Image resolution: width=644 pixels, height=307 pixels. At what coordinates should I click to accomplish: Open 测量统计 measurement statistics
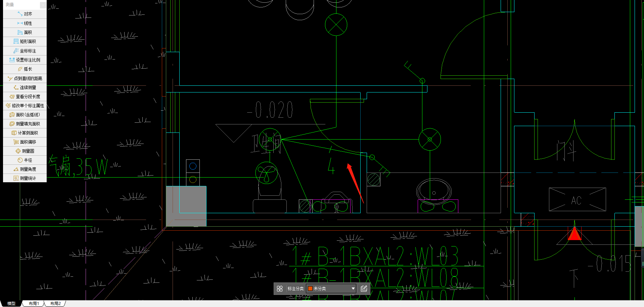[x=25, y=178]
